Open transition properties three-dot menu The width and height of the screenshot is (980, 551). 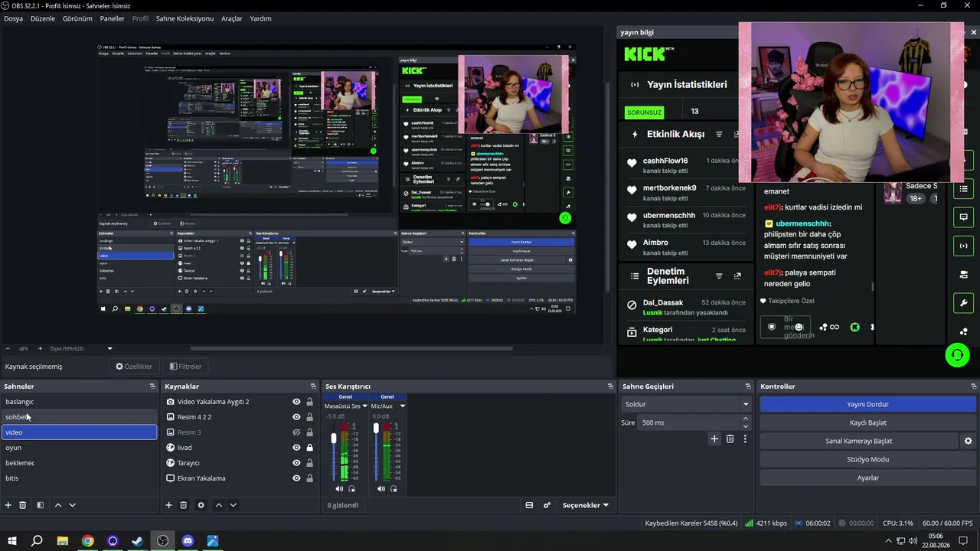coord(745,439)
